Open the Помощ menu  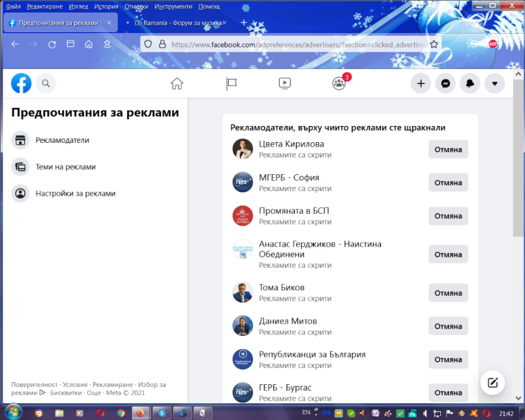[x=209, y=6]
